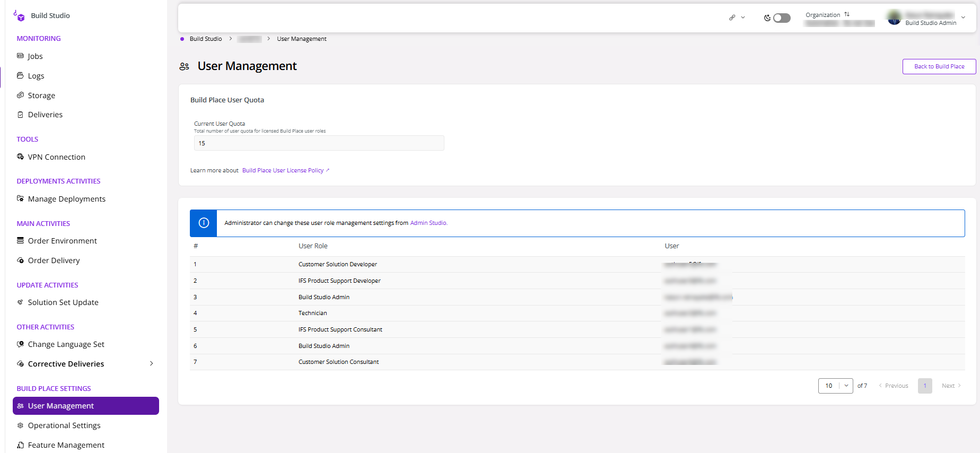Click the VPN Connection icon
This screenshot has height=453, width=980.
20,156
